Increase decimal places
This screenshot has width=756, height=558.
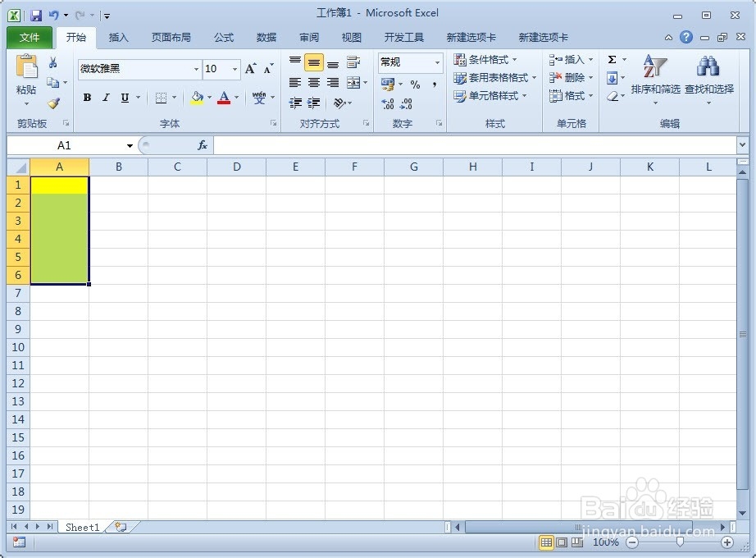click(x=388, y=103)
